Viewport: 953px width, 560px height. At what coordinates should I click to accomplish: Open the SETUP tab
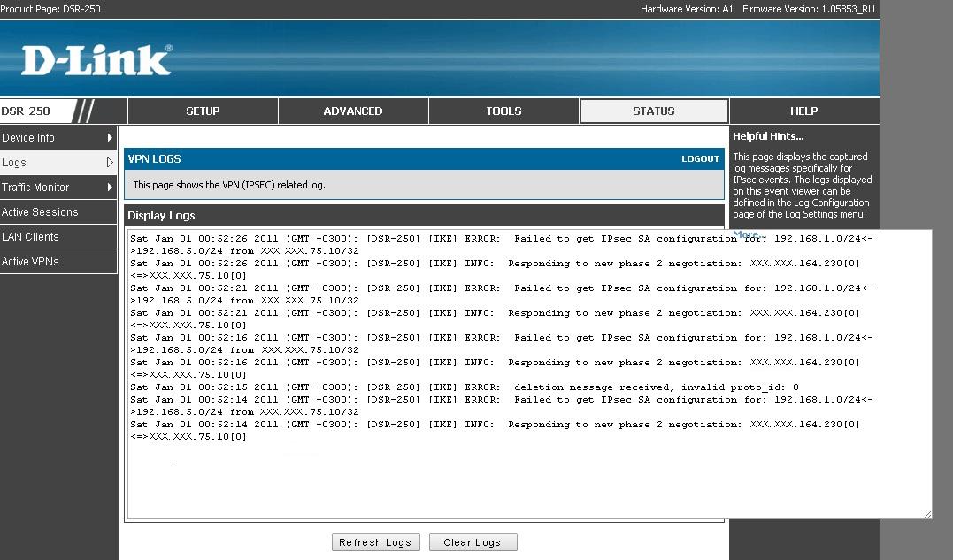[x=203, y=111]
